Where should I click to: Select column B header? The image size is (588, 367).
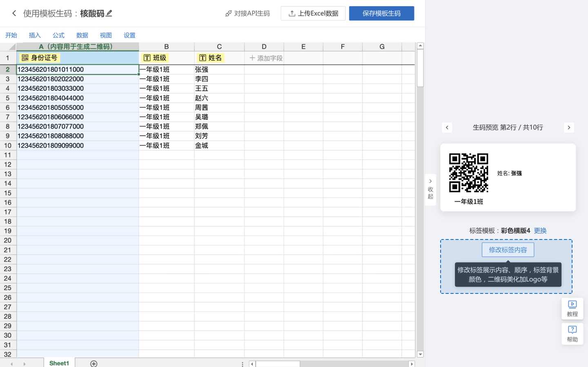[x=167, y=47]
